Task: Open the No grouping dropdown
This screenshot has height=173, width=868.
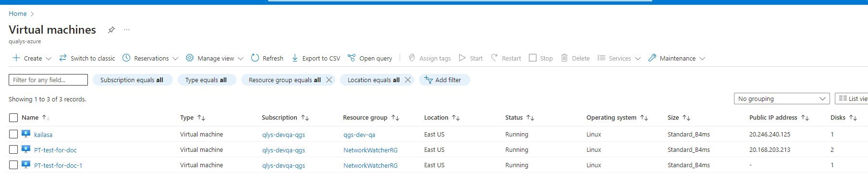Action: [782, 99]
